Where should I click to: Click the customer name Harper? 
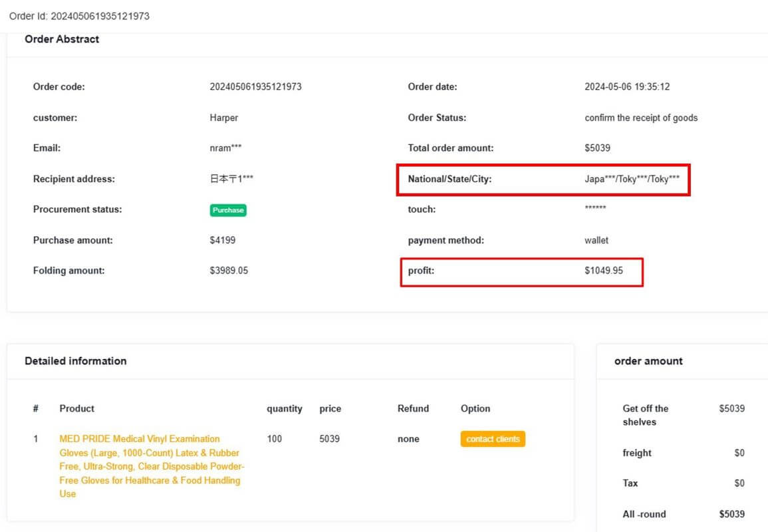point(224,118)
